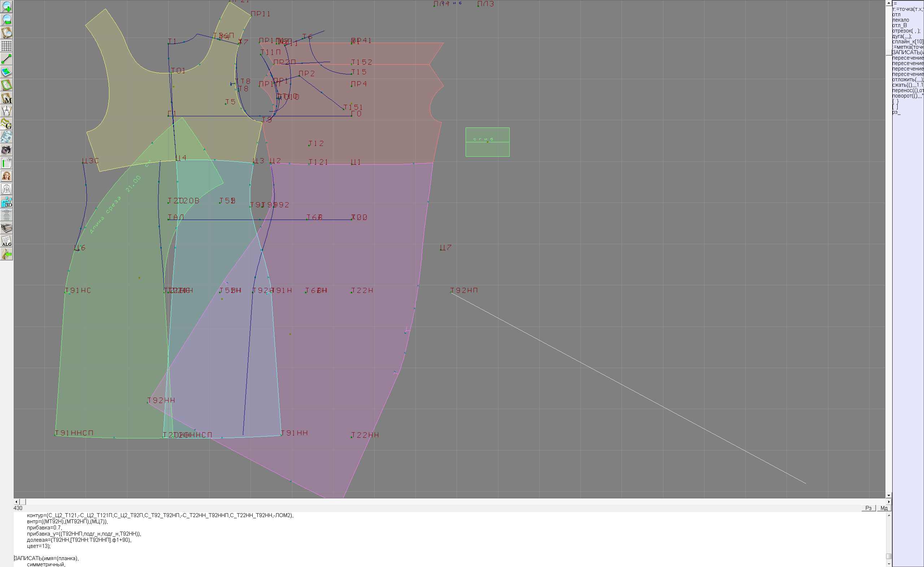
Task: Click the horizontal scrollbar left arrow
Action: pos(16,502)
